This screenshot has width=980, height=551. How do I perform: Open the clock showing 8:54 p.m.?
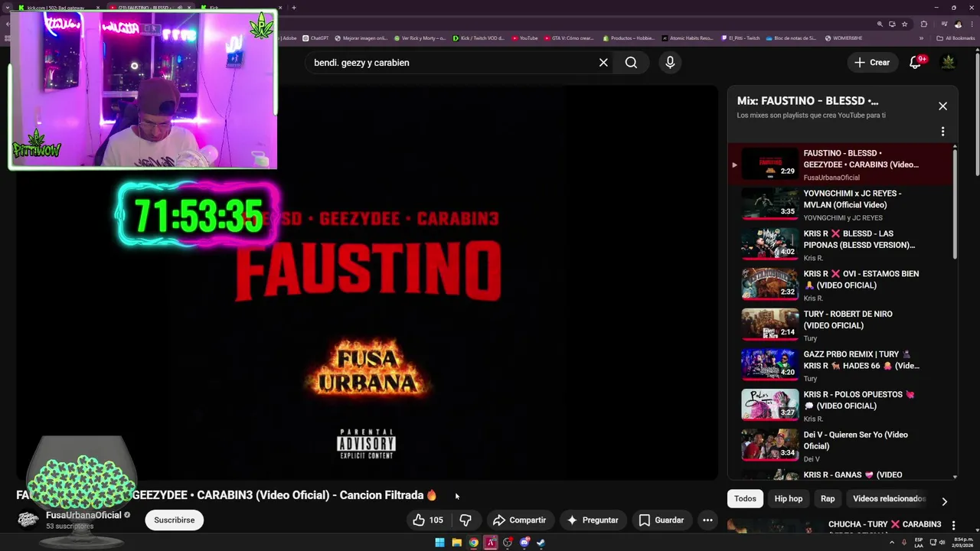coord(962,543)
